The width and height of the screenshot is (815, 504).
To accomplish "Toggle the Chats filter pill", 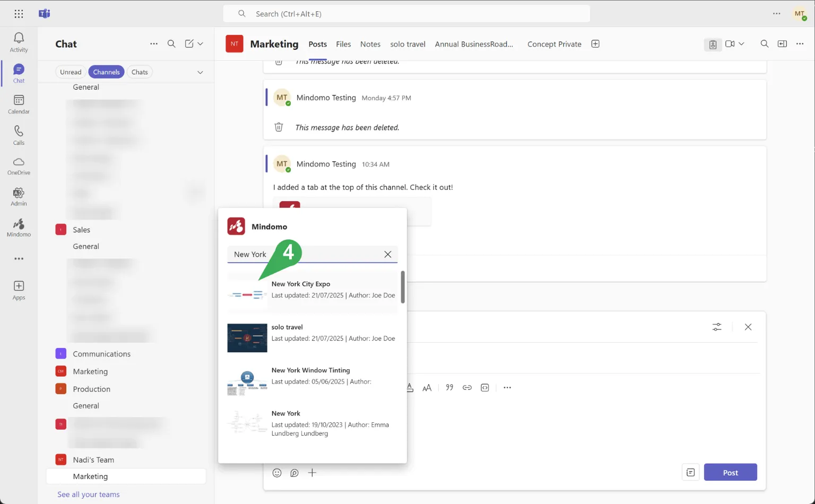I will pos(140,72).
